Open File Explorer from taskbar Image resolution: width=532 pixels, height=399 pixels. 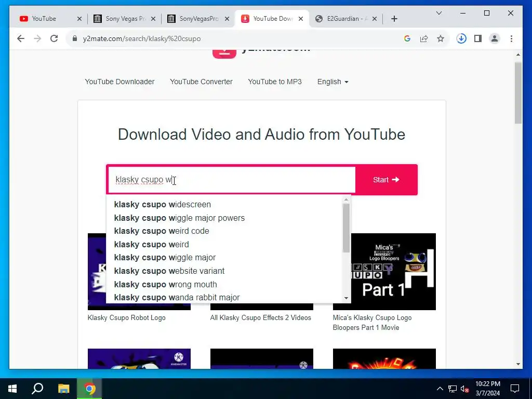(x=63, y=389)
